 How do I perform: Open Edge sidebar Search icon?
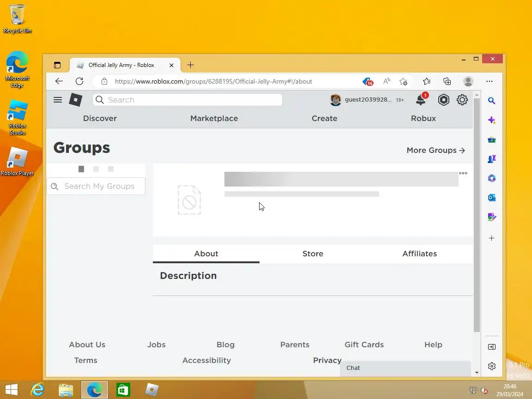coord(492,100)
